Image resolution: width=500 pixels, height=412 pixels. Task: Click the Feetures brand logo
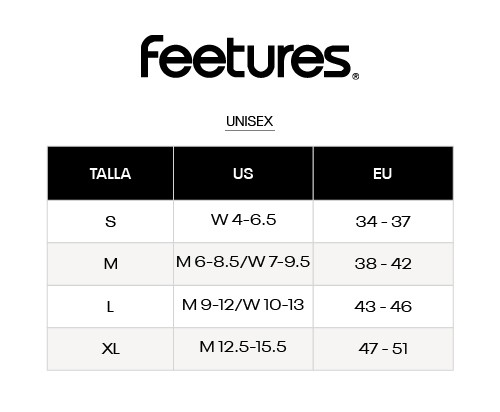(249, 57)
